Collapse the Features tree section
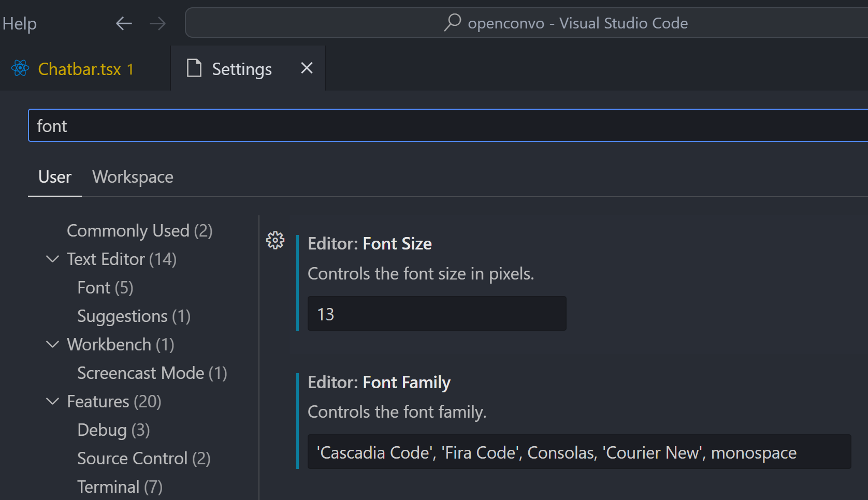Screen dimensions: 868x500 click(x=52, y=401)
